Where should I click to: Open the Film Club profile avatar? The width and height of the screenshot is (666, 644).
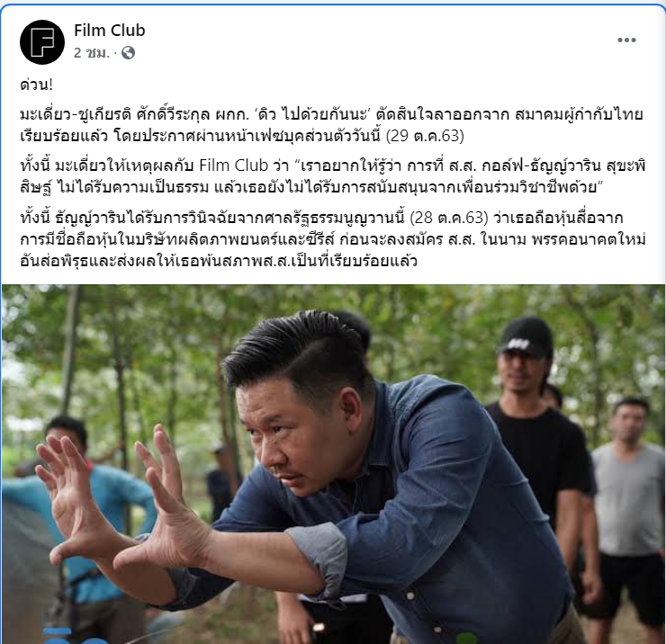42,42
